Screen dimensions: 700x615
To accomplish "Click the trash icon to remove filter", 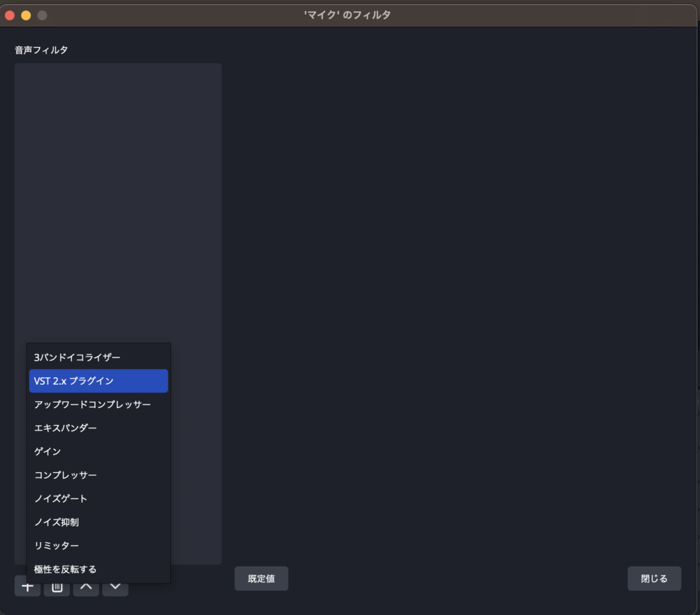I will [x=57, y=588].
